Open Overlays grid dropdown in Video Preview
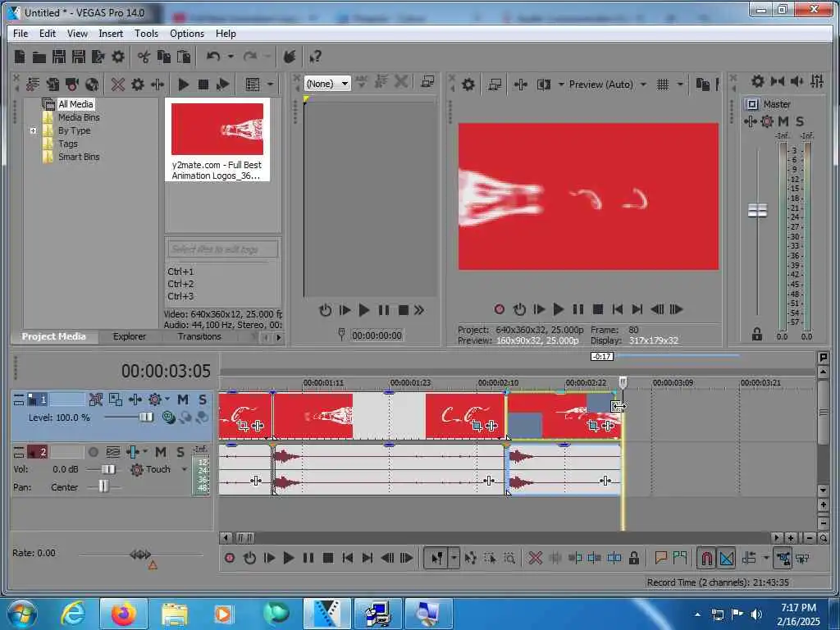The height and width of the screenshot is (630, 840). click(x=680, y=84)
